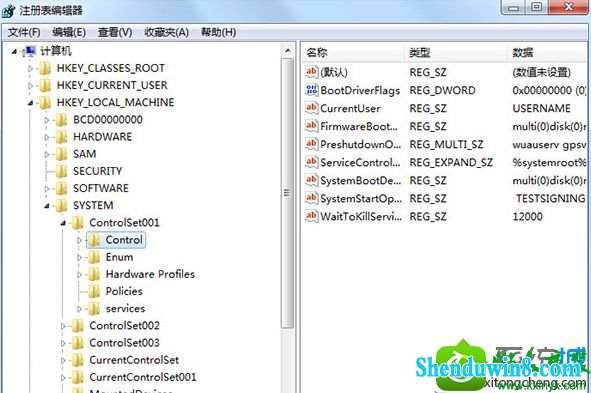The width and height of the screenshot is (591, 393).
Task: Expand the services subkey arrow
Action: [x=79, y=309]
